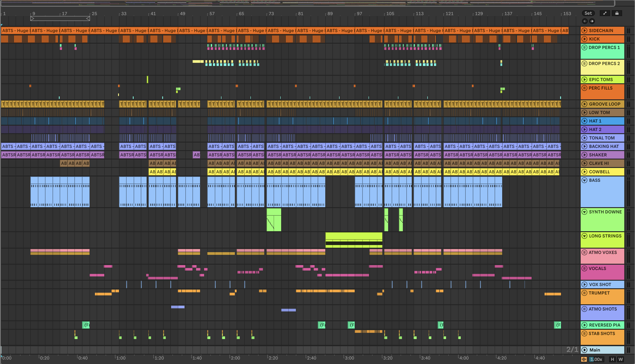This screenshot has height=364, width=635.
Task: Click play icon on COWBELL track
Action: click(584, 172)
